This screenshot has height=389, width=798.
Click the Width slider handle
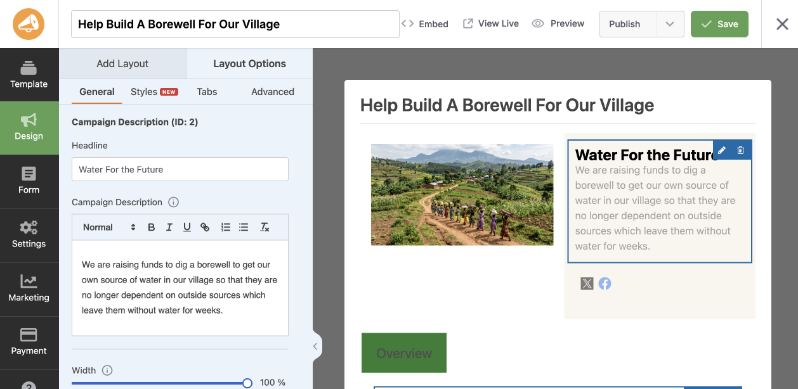point(247,383)
